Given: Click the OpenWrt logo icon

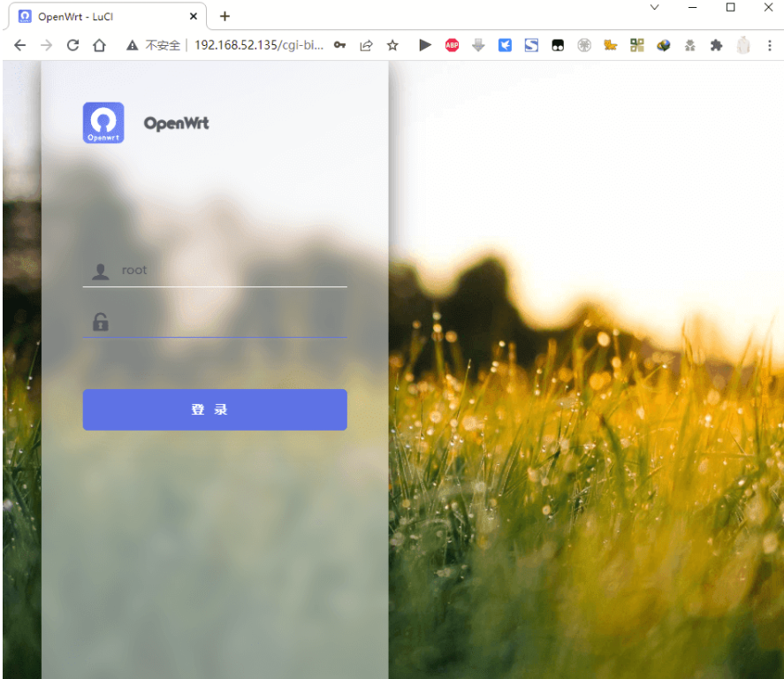Looking at the screenshot, I should [x=103, y=123].
